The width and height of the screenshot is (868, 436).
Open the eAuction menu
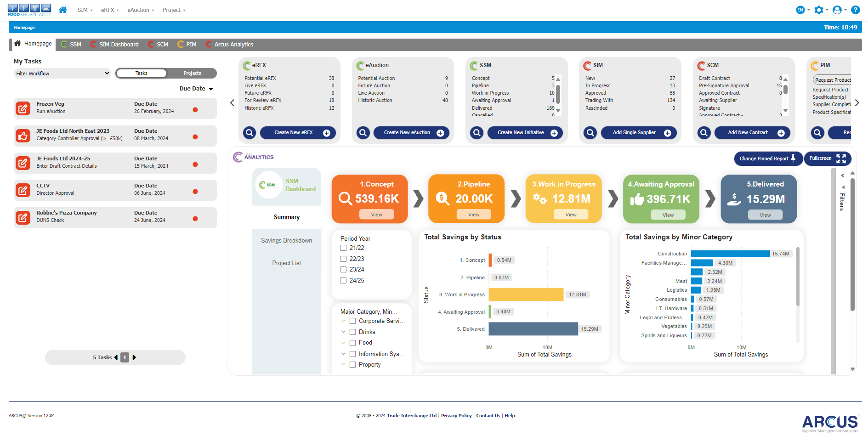pyautogui.click(x=141, y=10)
